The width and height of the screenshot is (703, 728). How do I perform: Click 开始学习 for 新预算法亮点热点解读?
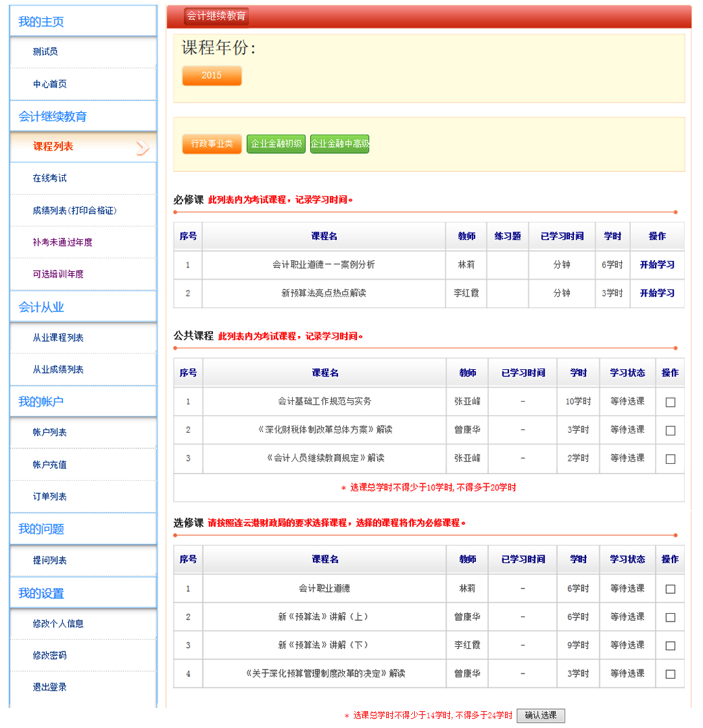click(x=657, y=293)
